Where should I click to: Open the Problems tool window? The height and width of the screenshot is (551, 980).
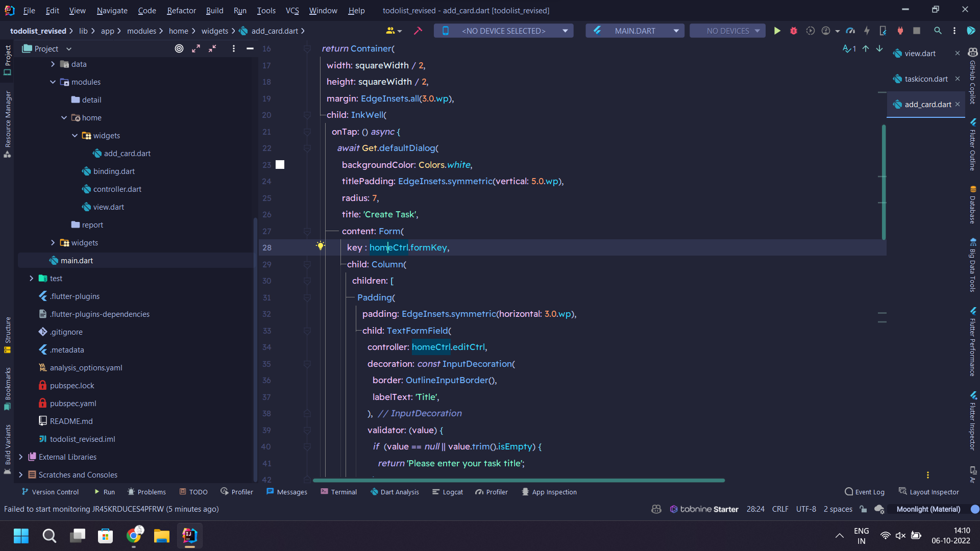146,492
